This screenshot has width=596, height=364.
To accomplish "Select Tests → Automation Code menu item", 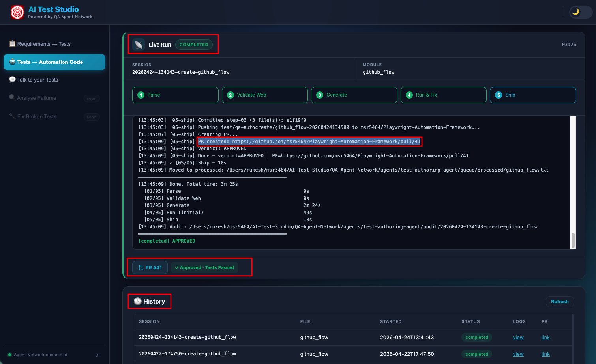I will (x=54, y=62).
